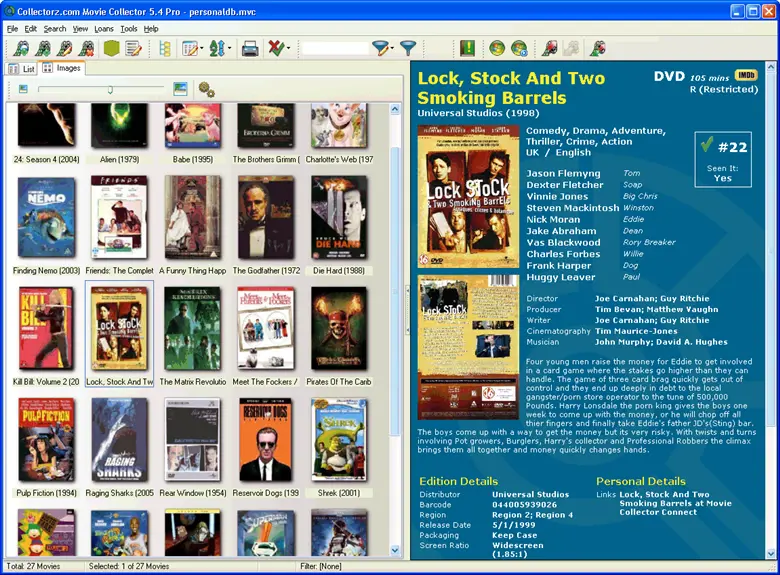The height and width of the screenshot is (575, 780).
Task: Click the first globe toolbar icon
Action: (x=496, y=48)
